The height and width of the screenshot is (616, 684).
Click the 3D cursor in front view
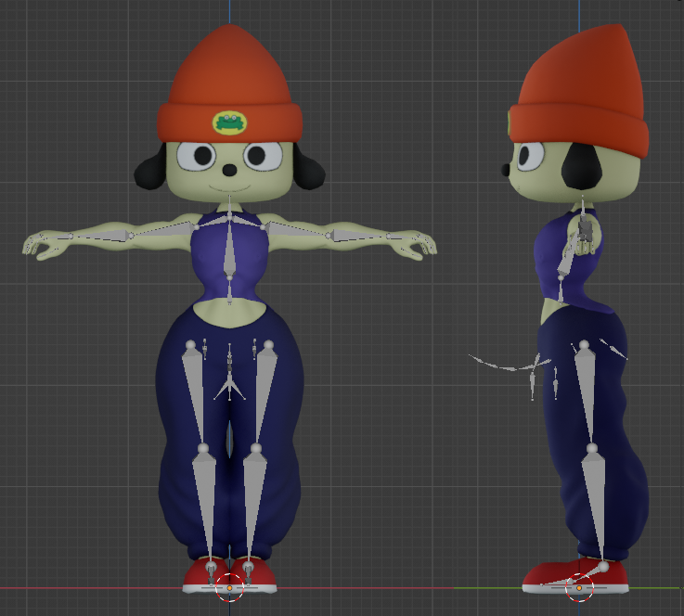coord(229,587)
